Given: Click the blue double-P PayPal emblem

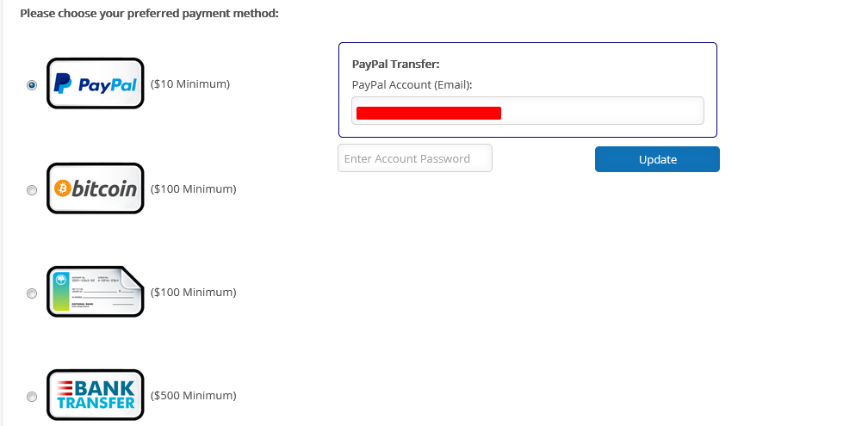Looking at the screenshot, I should point(63,83).
